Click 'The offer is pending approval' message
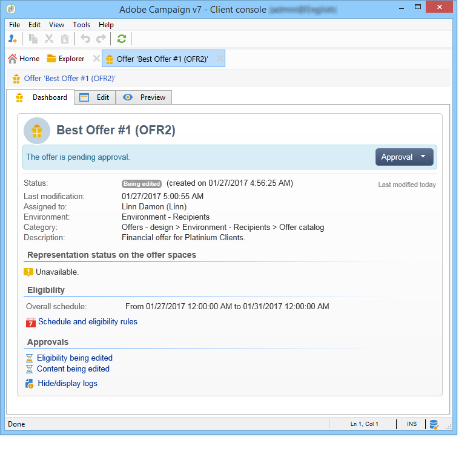The width and height of the screenshot is (476, 452). (78, 157)
